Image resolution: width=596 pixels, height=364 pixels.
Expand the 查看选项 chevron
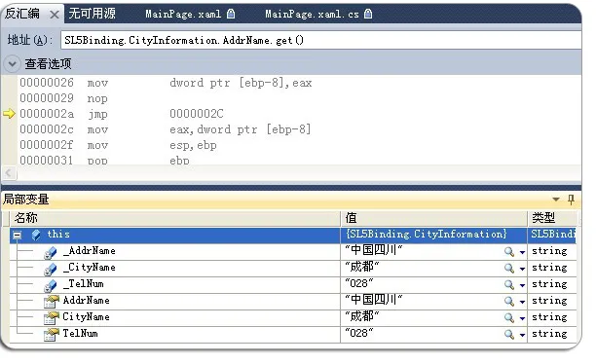(12, 64)
